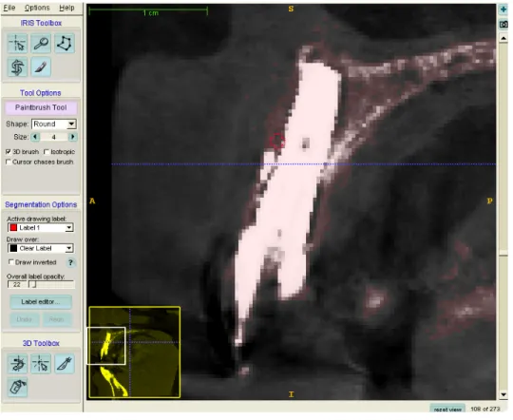Click the 1 cm scale bar label
513x420 pixels.
150,13
